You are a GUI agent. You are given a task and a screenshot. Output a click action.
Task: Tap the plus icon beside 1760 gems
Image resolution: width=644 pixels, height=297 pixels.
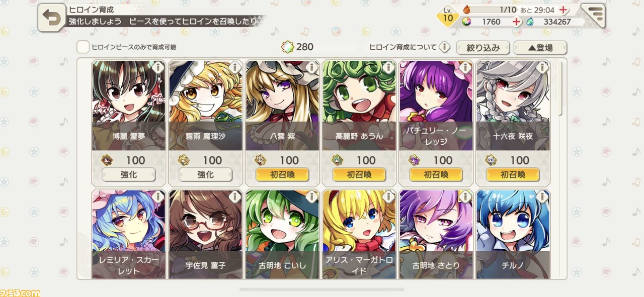click(x=516, y=22)
